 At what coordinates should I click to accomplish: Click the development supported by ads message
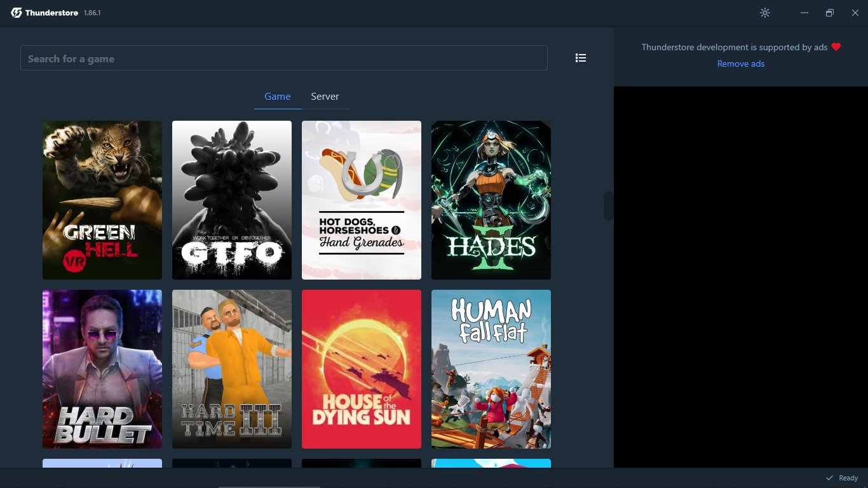click(735, 47)
